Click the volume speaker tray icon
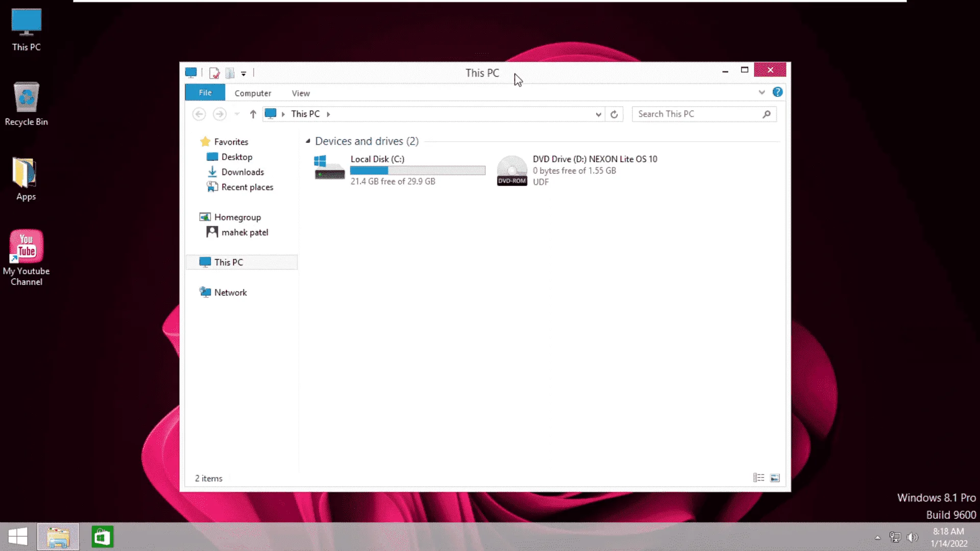 click(912, 537)
